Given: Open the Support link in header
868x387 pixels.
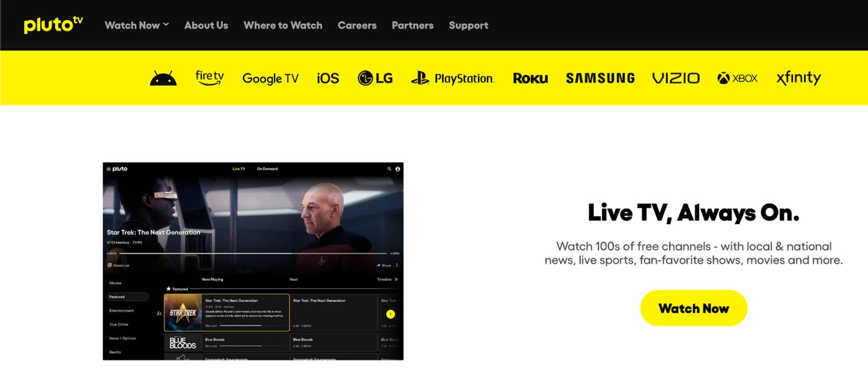Looking at the screenshot, I should (x=469, y=26).
